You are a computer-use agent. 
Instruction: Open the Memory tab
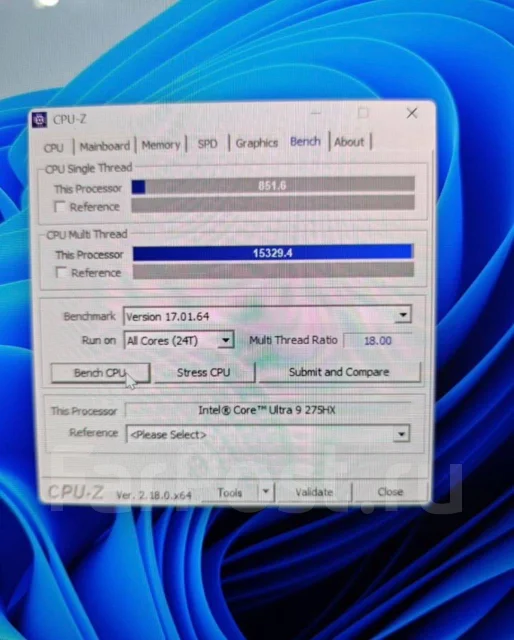pyautogui.click(x=161, y=145)
